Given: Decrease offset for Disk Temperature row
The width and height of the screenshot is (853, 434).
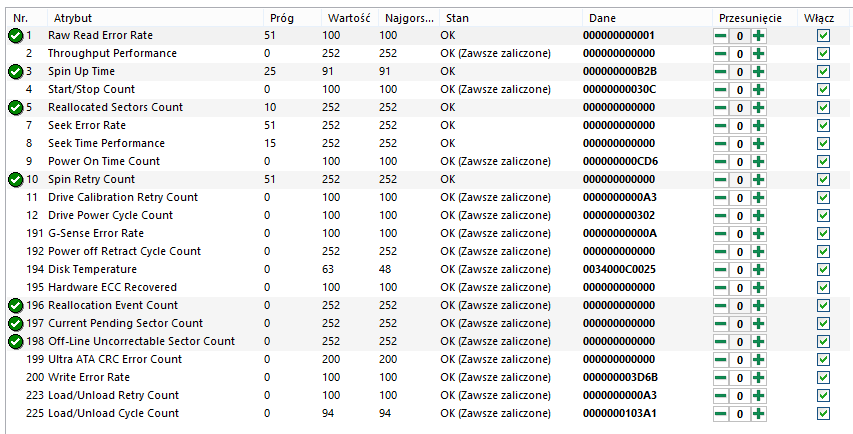Looking at the screenshot, I should point(720,270).
